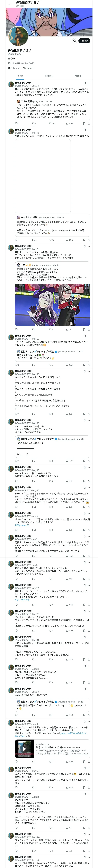Open more options on Jan 6 post
Image resolution: width=98 pixels, height=868 pixels.
click(89, 562)
